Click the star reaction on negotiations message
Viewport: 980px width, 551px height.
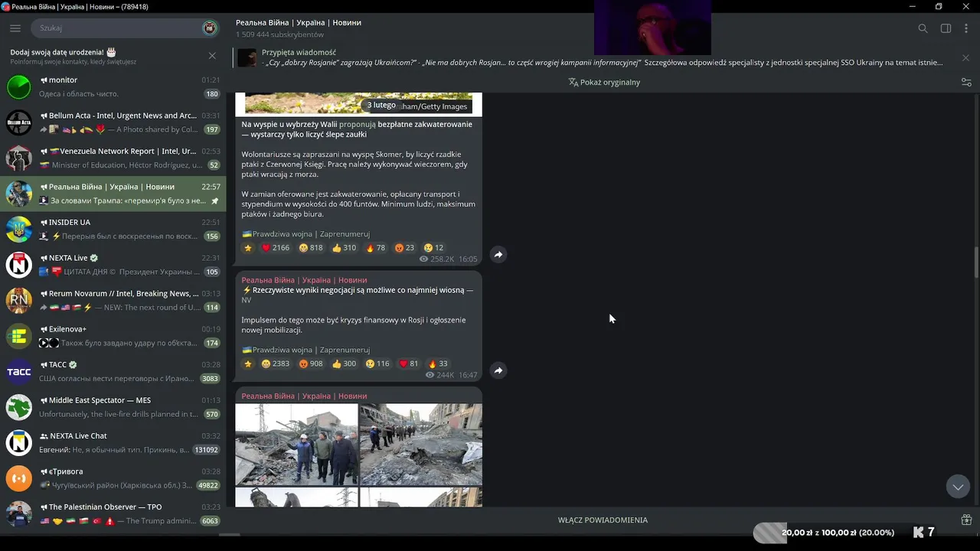pyautogui.click(x=247, y=364)
